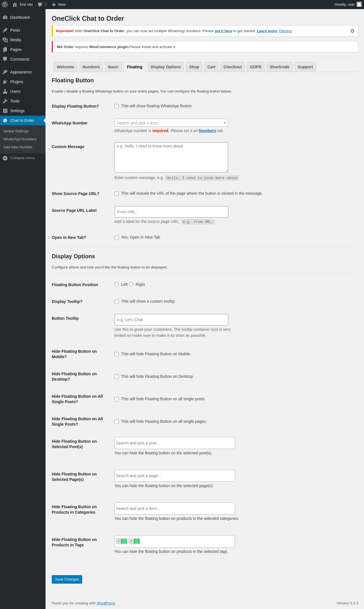This screenshot has width=364, height=609.
Task: Open the Shop tab
Action: pos(194,67)
